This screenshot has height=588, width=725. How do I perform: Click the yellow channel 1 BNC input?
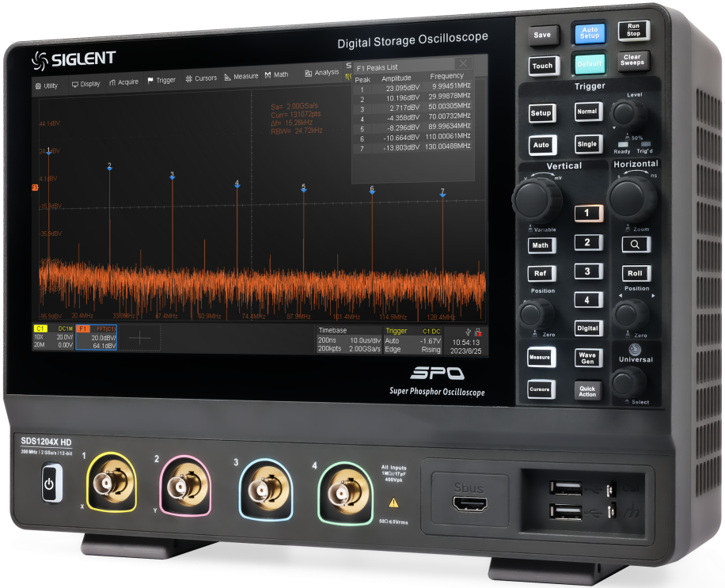[x=112, y=483]
